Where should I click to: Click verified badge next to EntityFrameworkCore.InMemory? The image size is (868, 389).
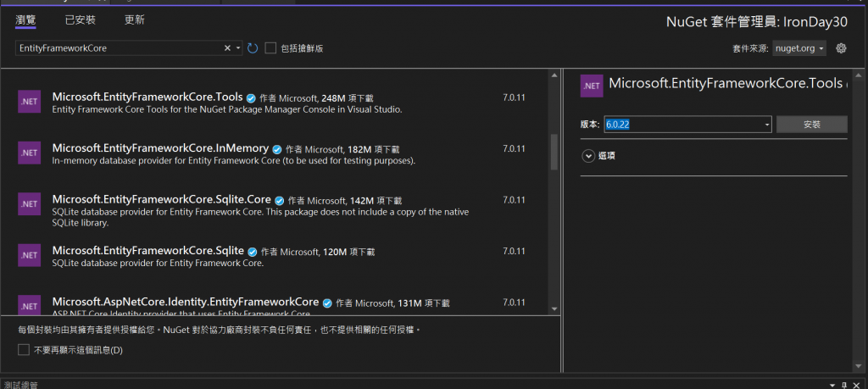coord(277,149)
